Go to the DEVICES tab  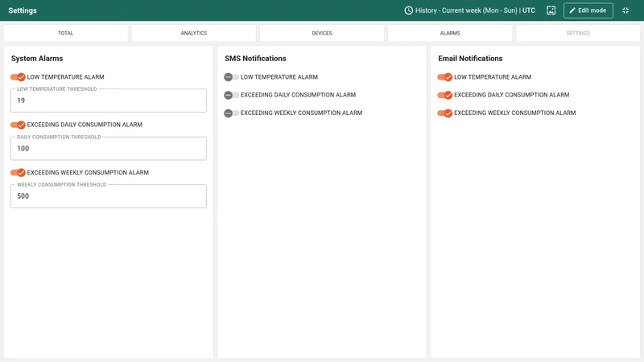pos(322,33)
